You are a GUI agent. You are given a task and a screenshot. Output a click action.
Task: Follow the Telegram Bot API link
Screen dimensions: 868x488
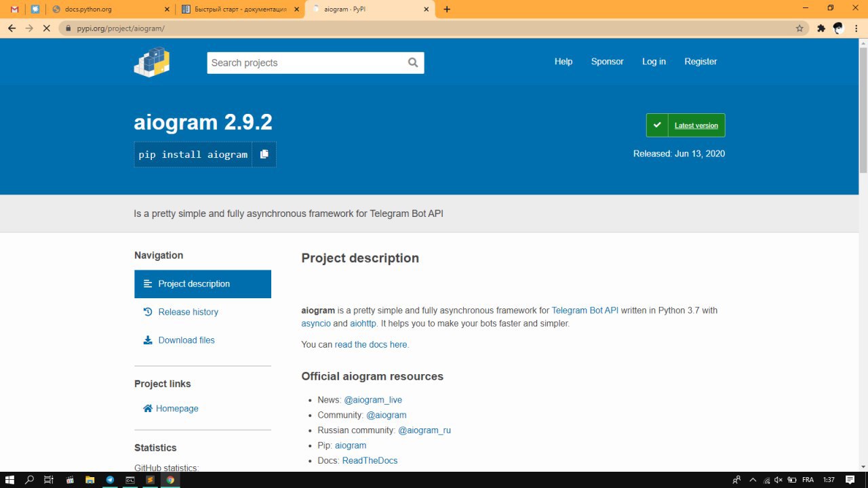click(585, 310)
